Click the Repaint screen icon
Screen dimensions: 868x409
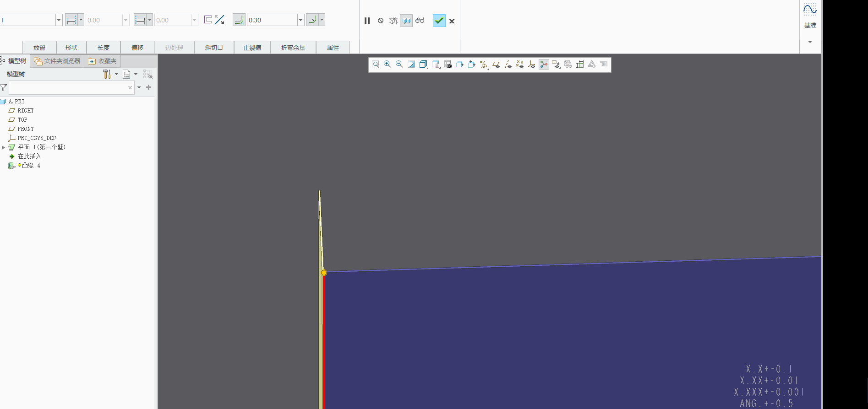tap(411, 65)
